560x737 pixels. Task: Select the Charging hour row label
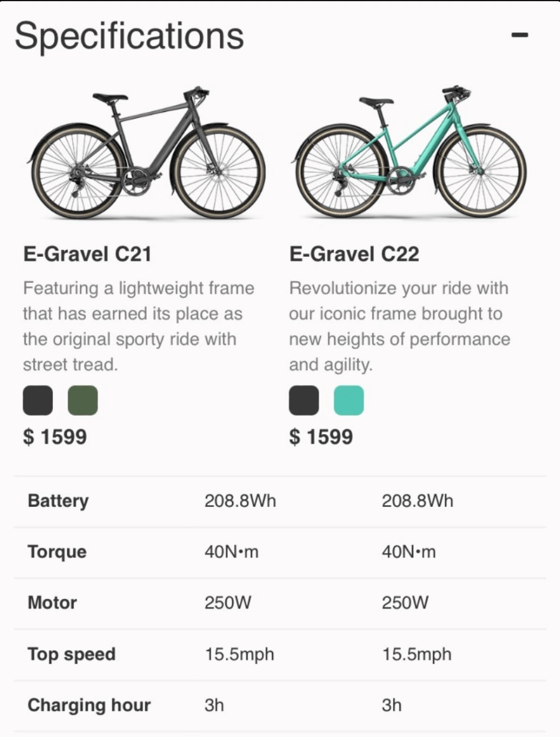(89, 705)
